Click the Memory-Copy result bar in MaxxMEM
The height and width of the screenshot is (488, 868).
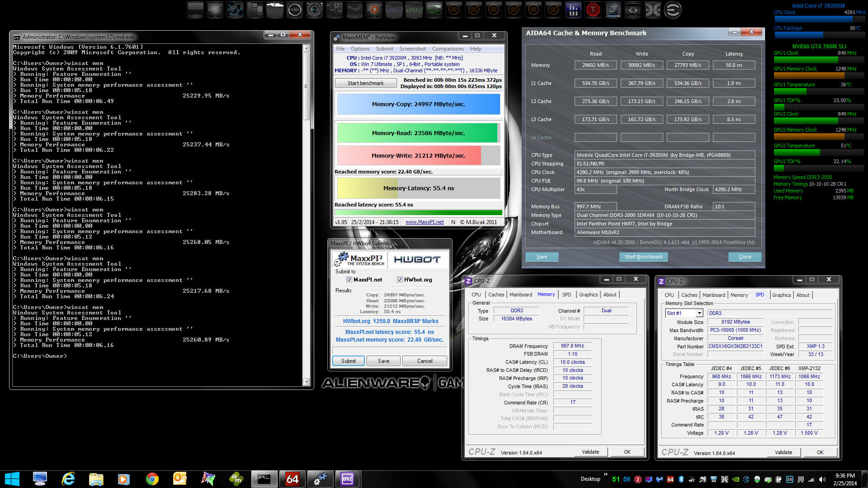click(x=418, y=104)
